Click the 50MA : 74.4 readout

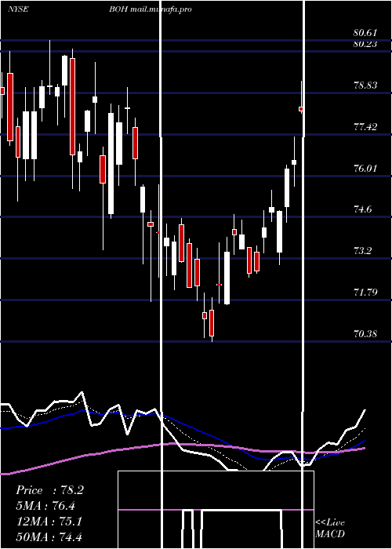coord(49,536)
